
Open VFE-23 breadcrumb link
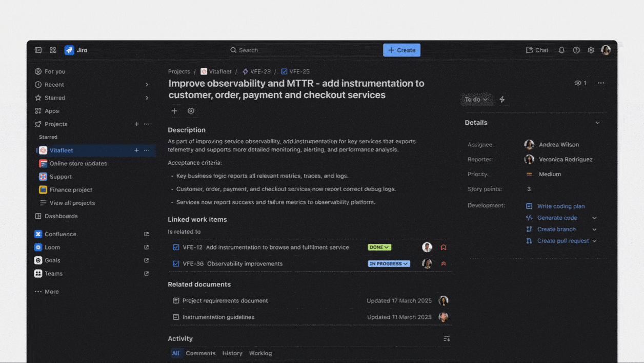point(256,72)
